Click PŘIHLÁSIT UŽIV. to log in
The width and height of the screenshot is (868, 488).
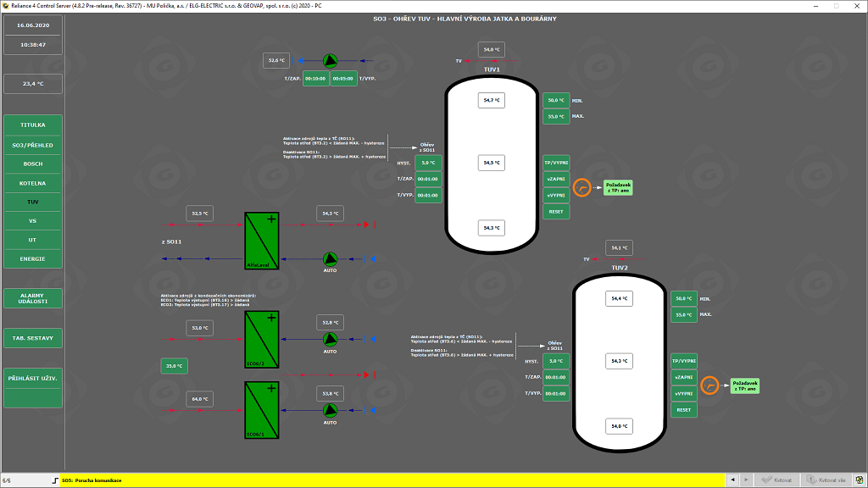[x=33, y=378]
